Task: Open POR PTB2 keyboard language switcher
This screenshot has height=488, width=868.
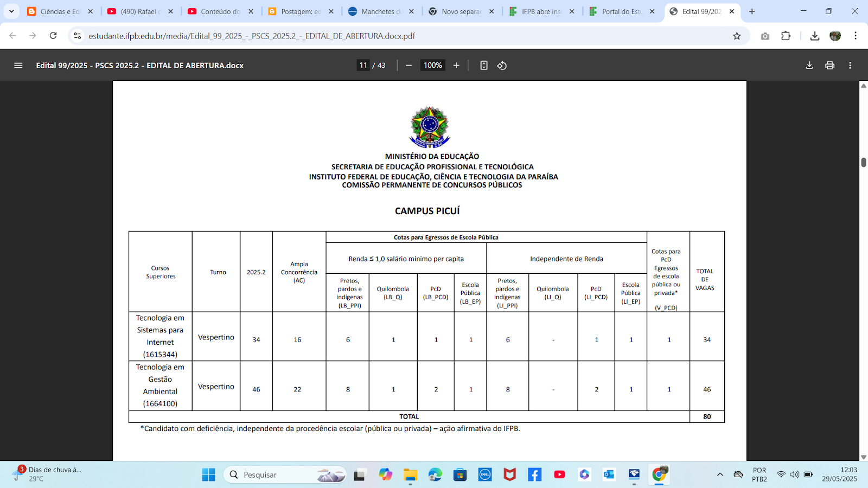Action: [x=759, y=474]
